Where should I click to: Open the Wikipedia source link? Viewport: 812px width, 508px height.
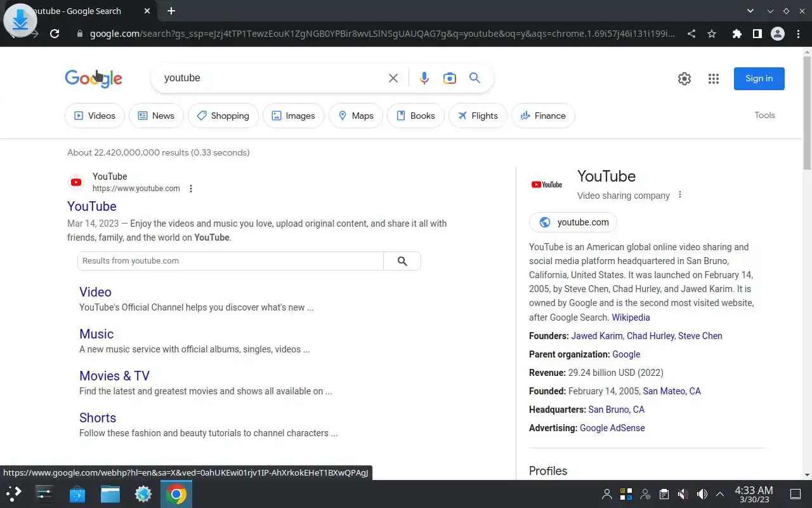point(631,317)
